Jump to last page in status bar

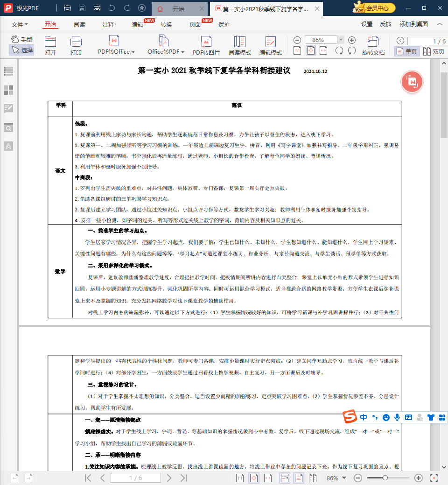point(184,478)
